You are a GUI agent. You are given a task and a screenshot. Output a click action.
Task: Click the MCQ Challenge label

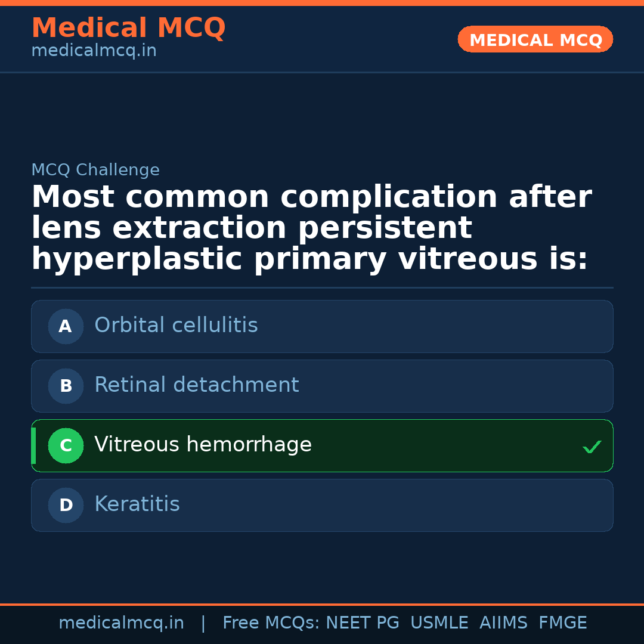[x=95, y=171]
